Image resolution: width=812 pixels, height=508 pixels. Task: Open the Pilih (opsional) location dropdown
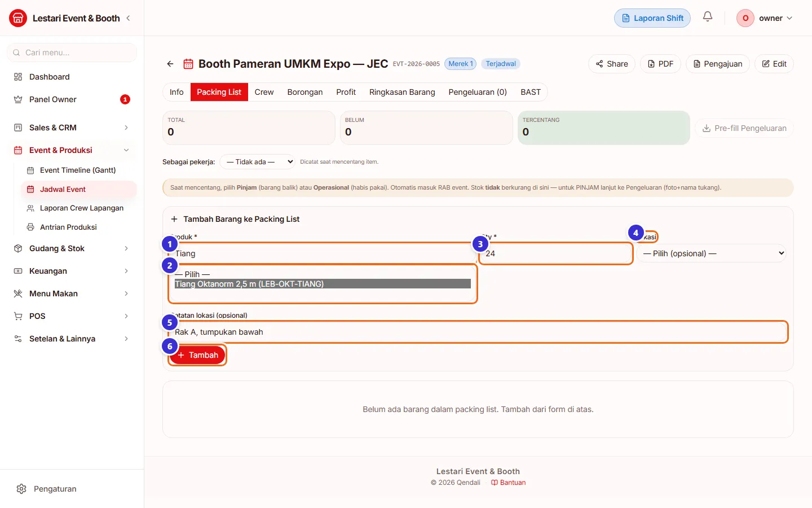click(712, 253)
